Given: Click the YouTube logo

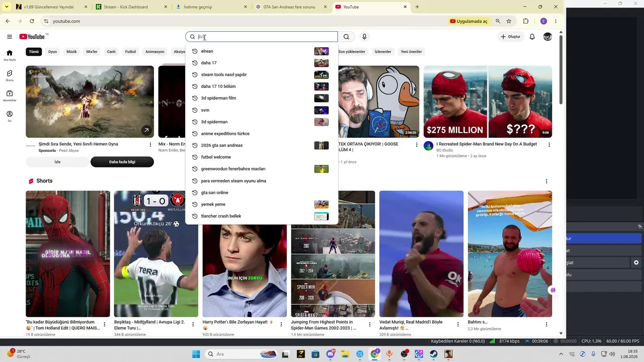Looking at the screenshot, I should click(x=32, y=37).
